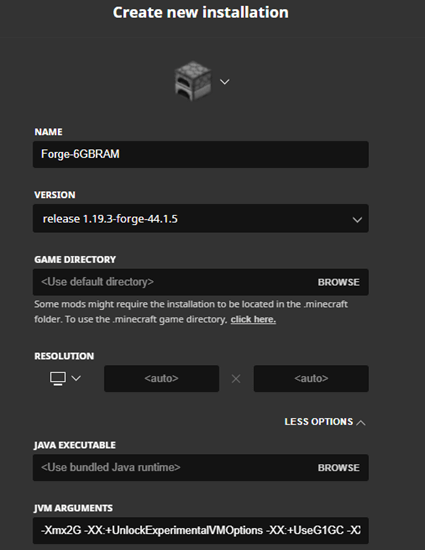Viewport: 425px width, 550px height.
Task: Click the monitor resolution preset icon
Action: pyautogui.click(x=58, y=378)
